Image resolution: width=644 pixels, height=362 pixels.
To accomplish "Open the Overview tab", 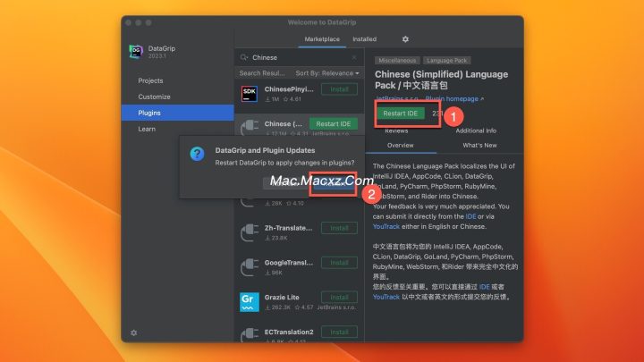I will (x=401, y=146).
